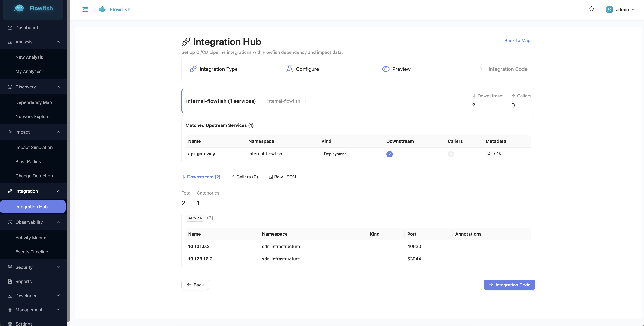Switch to the Downstream (2) tab

(x=201, y=177)
